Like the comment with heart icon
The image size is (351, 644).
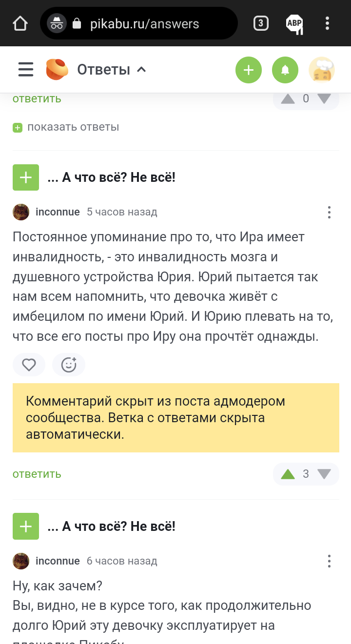click(x=29, y=365)
